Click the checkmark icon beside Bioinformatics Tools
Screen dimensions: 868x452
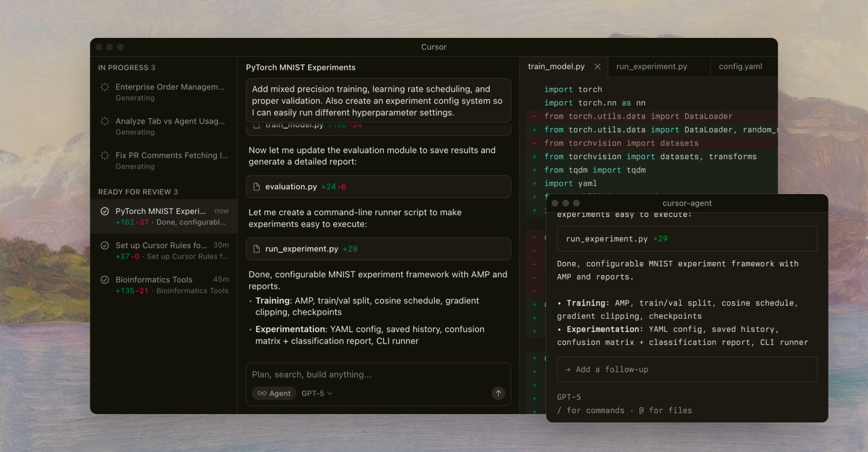pyautogui.click(x=104, y=280)
